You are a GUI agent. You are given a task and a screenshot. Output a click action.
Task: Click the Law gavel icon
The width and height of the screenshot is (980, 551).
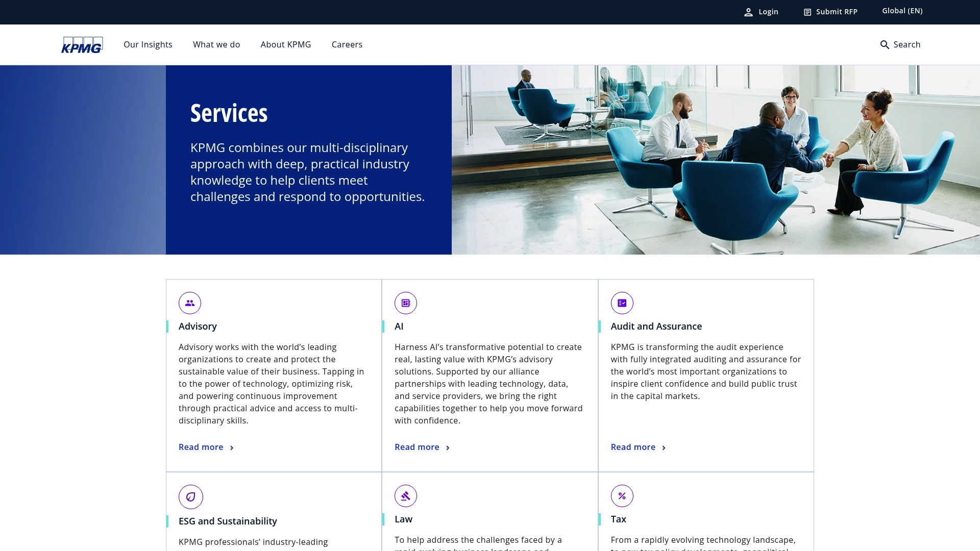[x=406, y=496]
